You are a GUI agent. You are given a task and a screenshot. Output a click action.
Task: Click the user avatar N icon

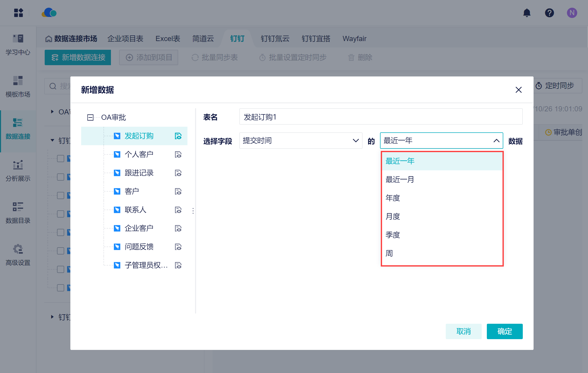[572, 13]
